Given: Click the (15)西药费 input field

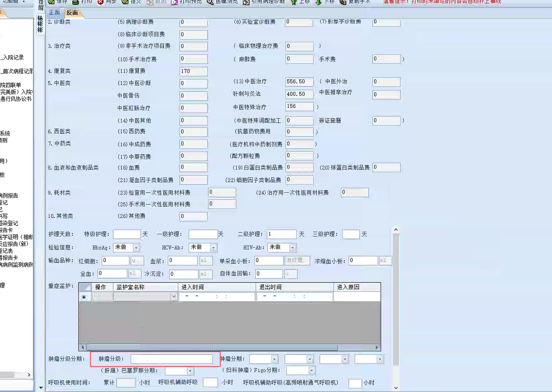Looking at the screenshot, I should [193, 132].
